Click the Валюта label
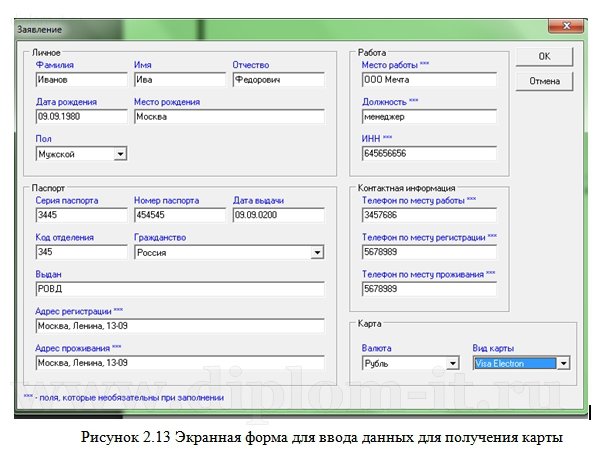This screenshot has width=612, height=451. click(377, 348)
